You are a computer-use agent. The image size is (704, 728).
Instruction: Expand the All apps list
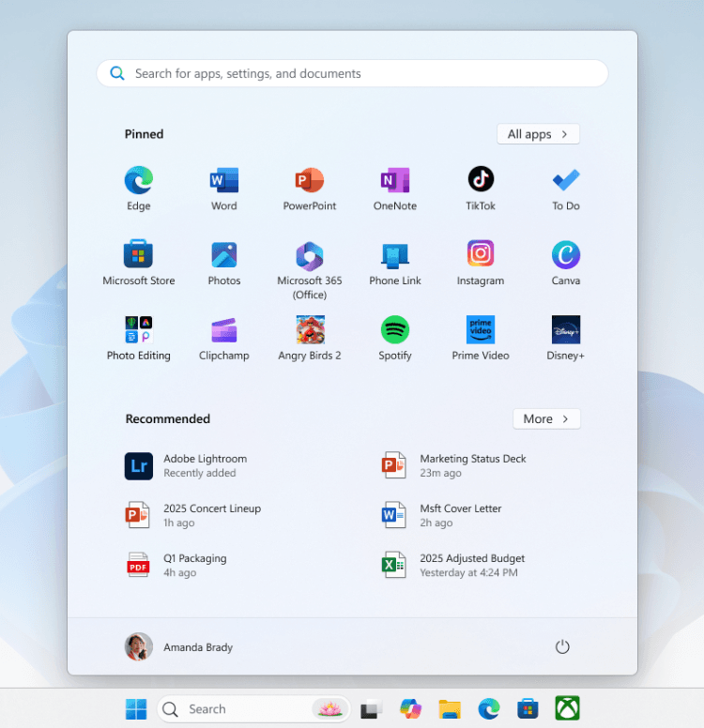538,134
